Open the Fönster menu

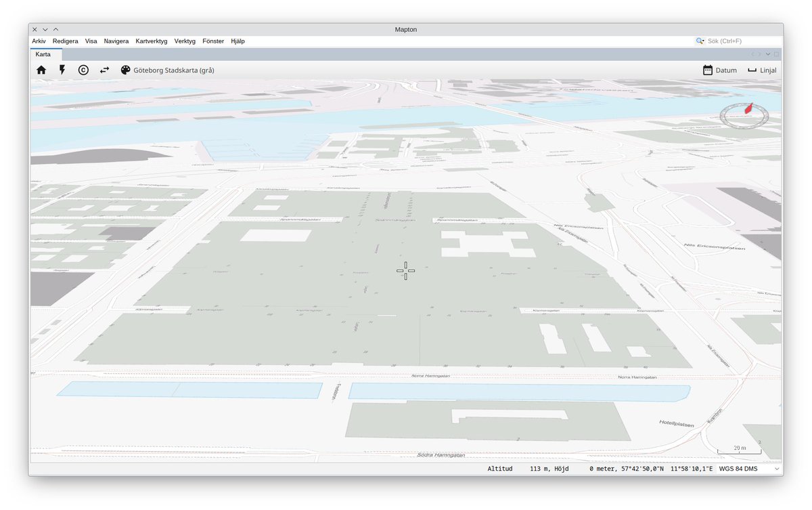213,41
